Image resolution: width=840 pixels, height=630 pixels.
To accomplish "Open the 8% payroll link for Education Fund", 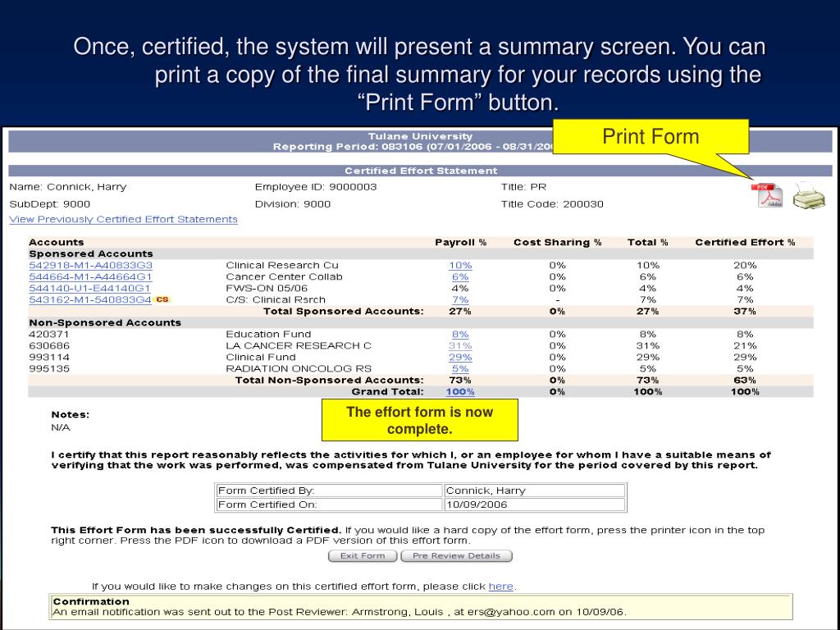I will [x=460, y=335].
